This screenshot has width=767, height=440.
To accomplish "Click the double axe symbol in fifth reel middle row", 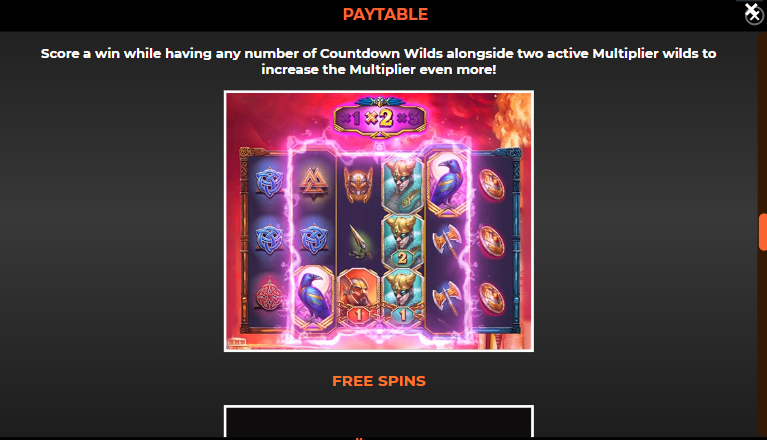I will coord(447,241).
